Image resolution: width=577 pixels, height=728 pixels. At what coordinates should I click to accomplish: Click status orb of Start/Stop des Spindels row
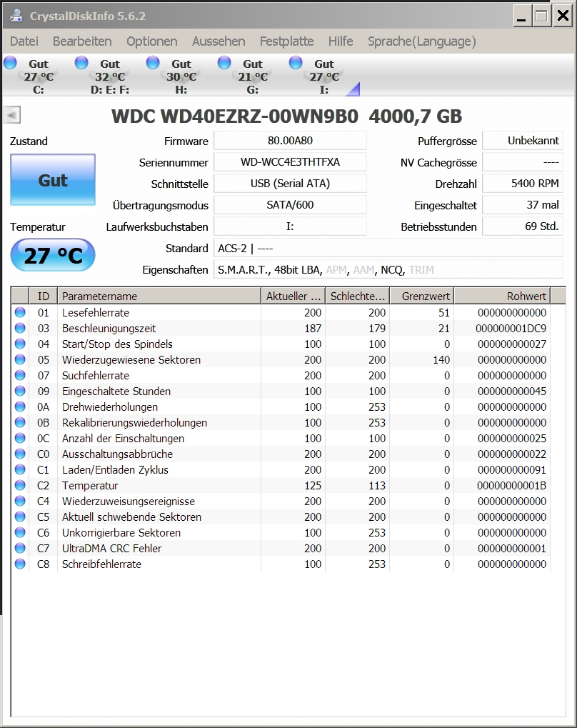(20, 344)
